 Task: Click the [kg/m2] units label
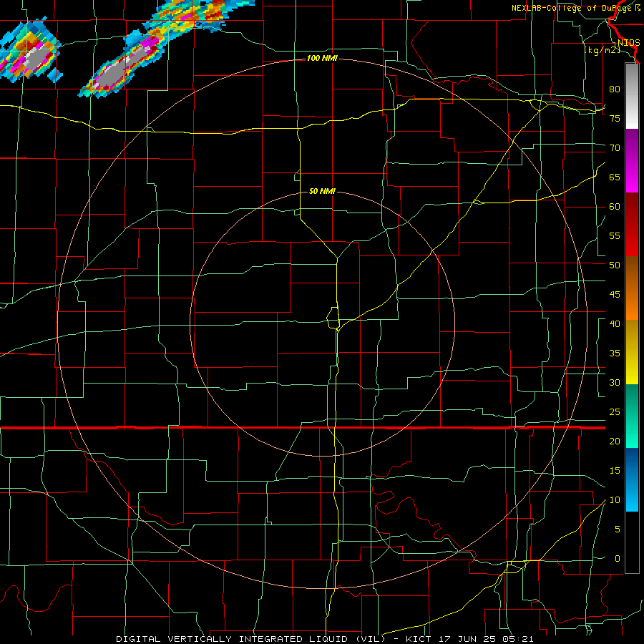tap(602, 50)
